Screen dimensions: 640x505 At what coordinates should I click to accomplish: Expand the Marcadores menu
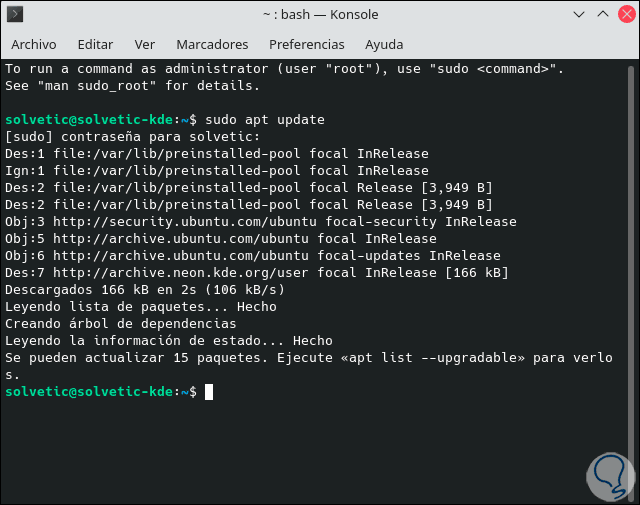[212, 45]
